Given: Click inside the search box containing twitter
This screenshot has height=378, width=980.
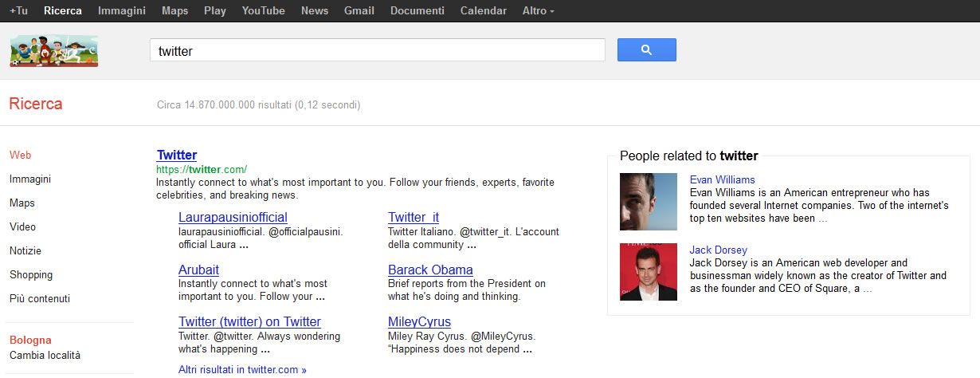Looking at the screenshot, I should tap(377, 51).
